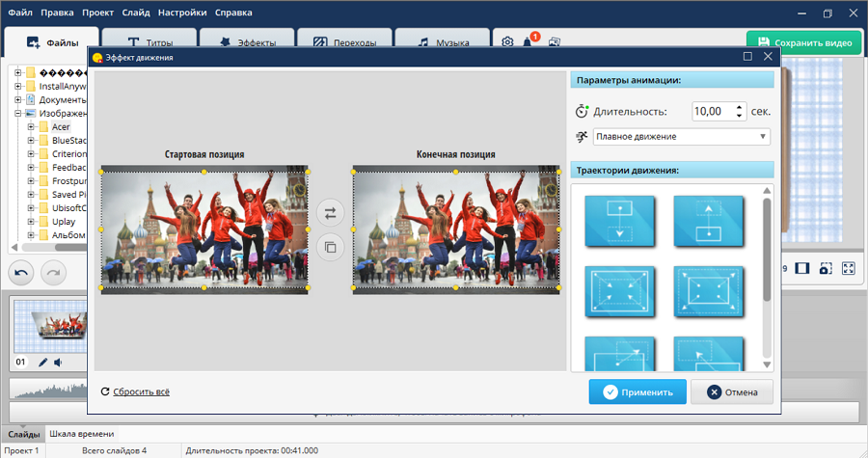Click the pencil edit icon under slide 01
Screen dimensions: 868x458
(42, 363)
